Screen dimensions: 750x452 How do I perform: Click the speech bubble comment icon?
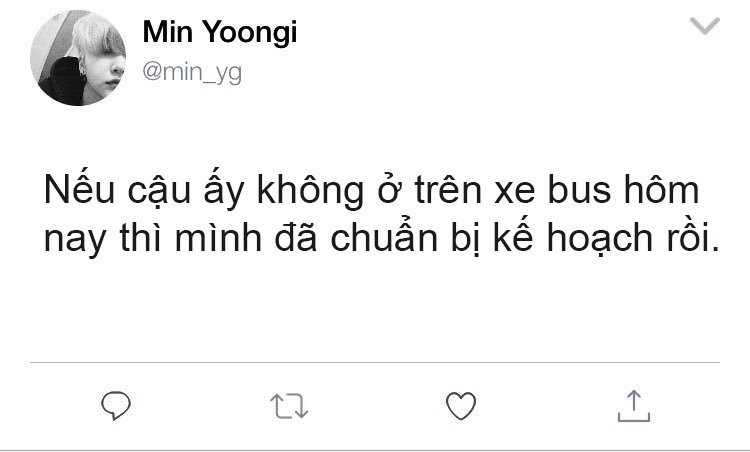[x=116, y=406]
